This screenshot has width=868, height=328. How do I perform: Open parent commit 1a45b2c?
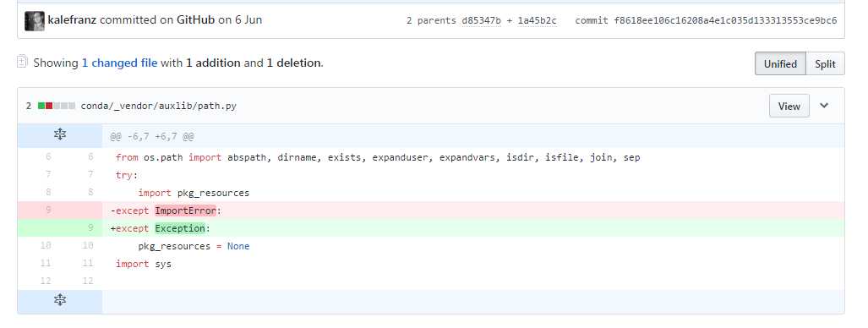537,20
